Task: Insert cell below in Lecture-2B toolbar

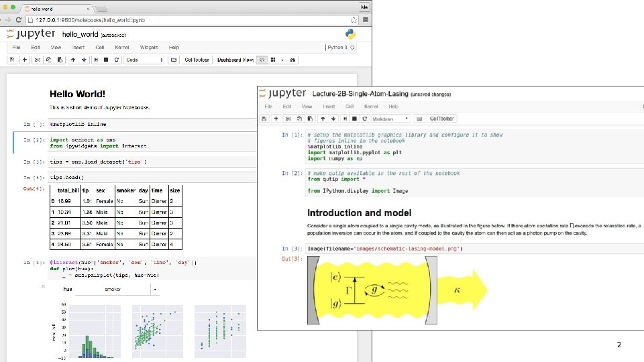Action: pyautogui.click(x=276, y=119)
